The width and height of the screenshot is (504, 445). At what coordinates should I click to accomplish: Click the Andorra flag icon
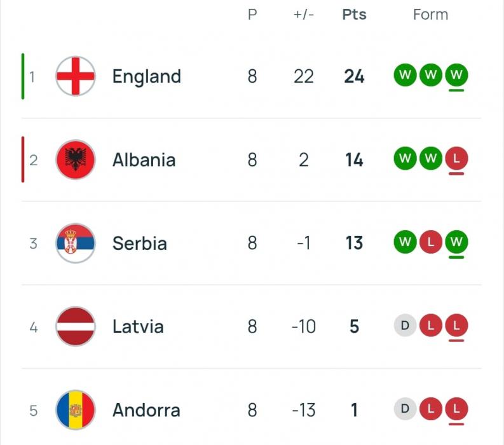(x=76, y=410)
